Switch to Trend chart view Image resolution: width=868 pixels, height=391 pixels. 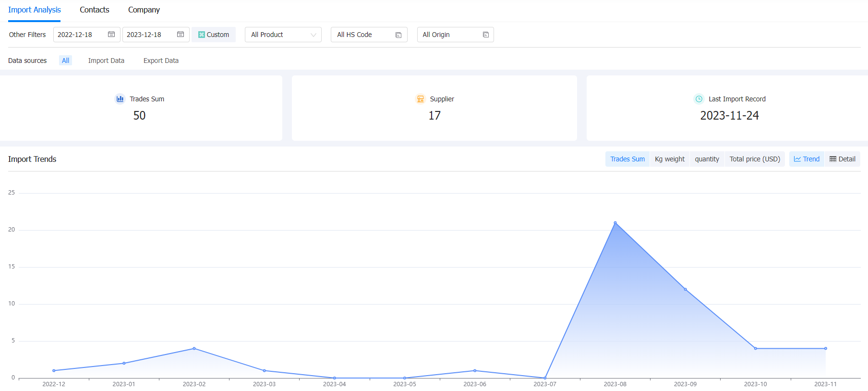click(807, 159)
